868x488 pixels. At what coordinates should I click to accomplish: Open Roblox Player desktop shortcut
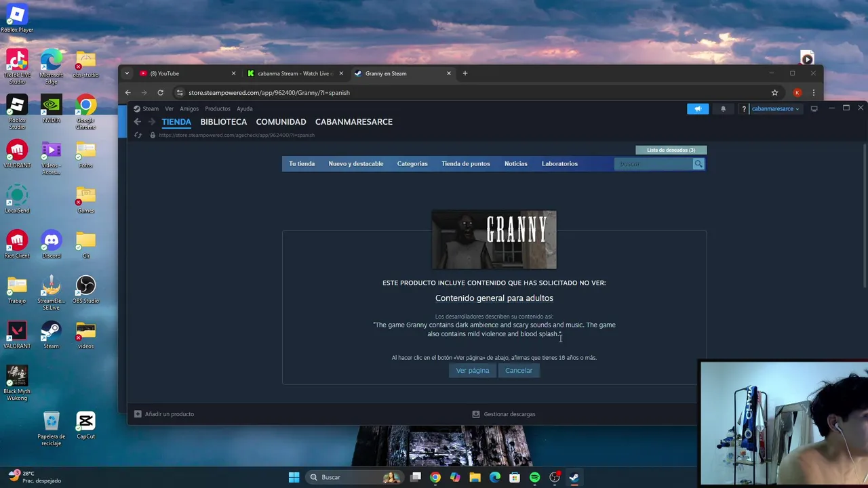click(17, 18)
